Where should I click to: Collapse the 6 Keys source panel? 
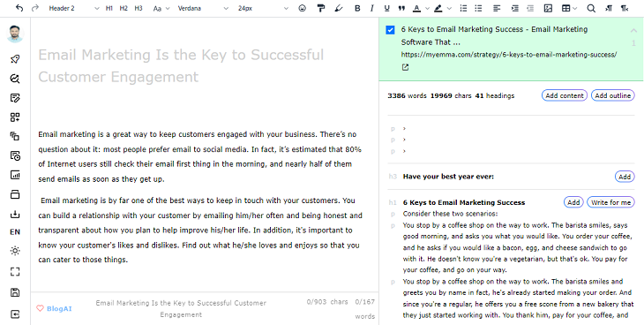point(633,30)
